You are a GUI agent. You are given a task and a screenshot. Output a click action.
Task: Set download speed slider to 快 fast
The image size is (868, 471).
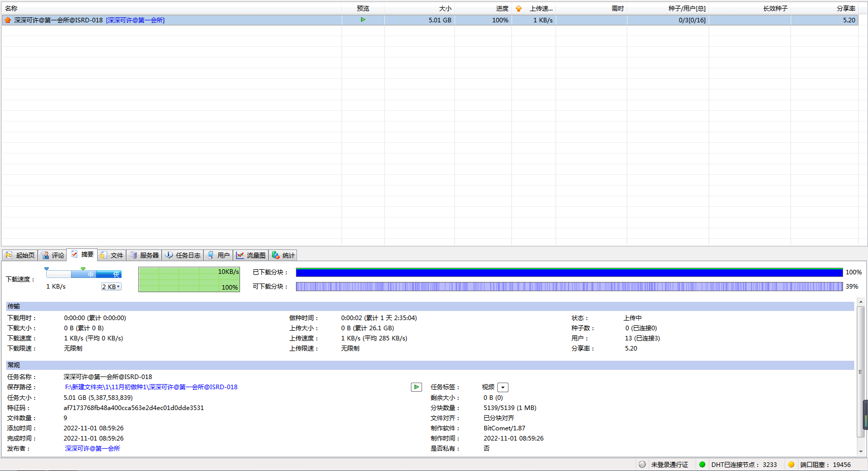116,274
